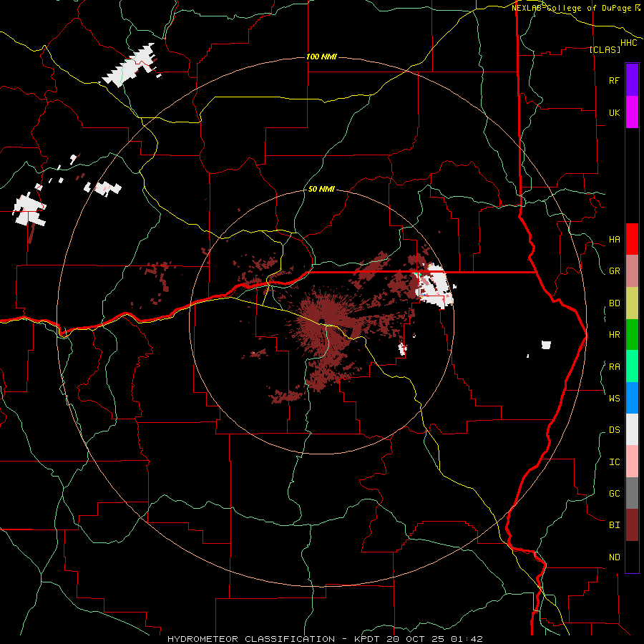Click the 50 NMI range ring label
Viewport: 644px width, 644px height.
pyautogui.click(x=321, y=189)
